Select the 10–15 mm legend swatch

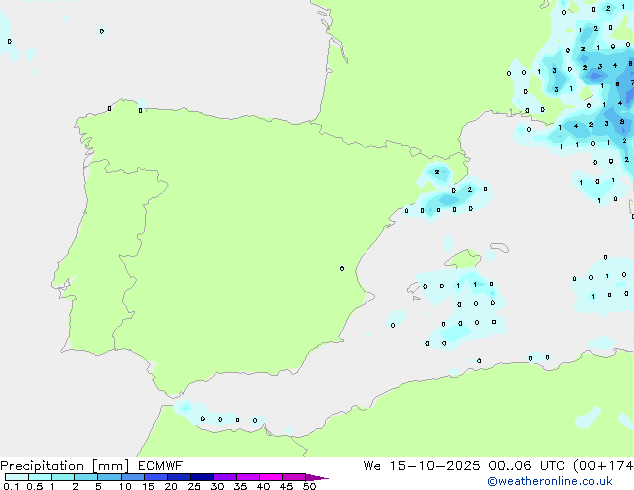pyautogui.click(x=135, y=478)
